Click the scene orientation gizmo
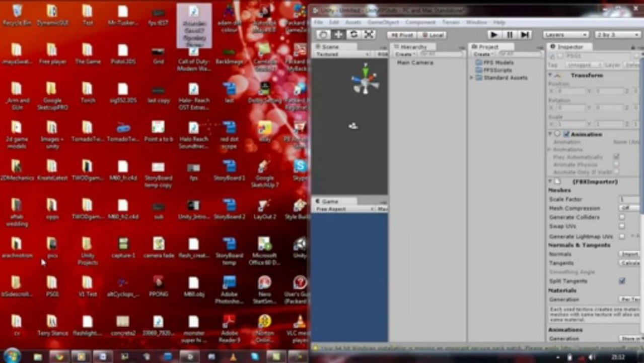 (x=365, y=81)
